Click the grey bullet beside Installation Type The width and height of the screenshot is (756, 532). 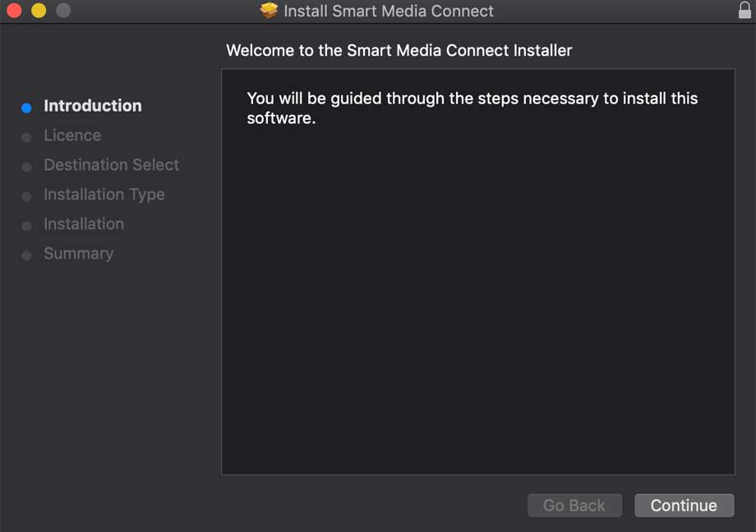[26, 196]
